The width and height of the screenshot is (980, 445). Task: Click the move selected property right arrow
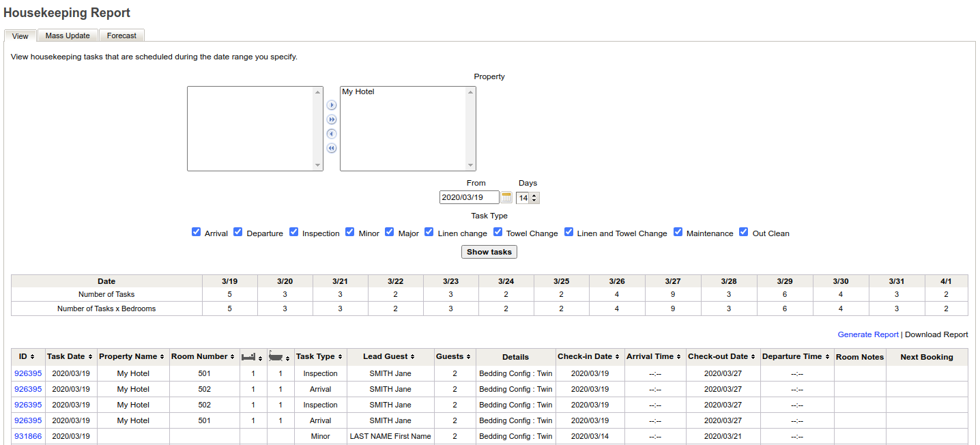(332, 105)
